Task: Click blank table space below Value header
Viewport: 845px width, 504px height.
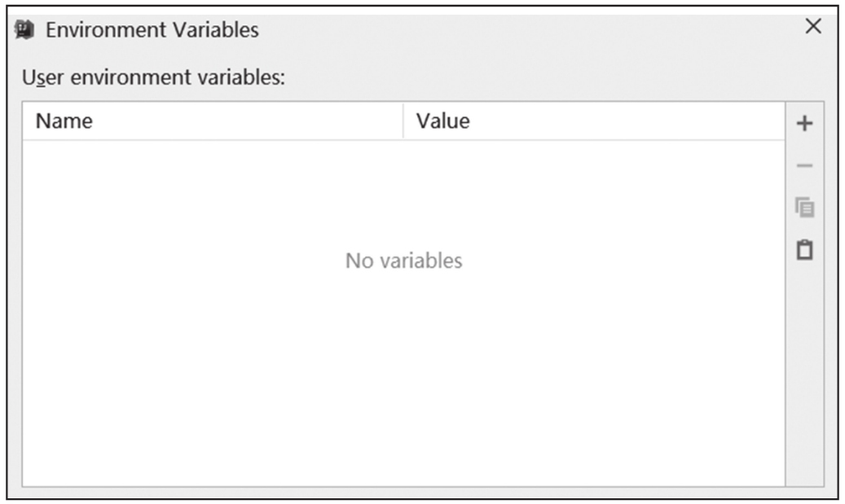Action: click(x=594, y=194)
